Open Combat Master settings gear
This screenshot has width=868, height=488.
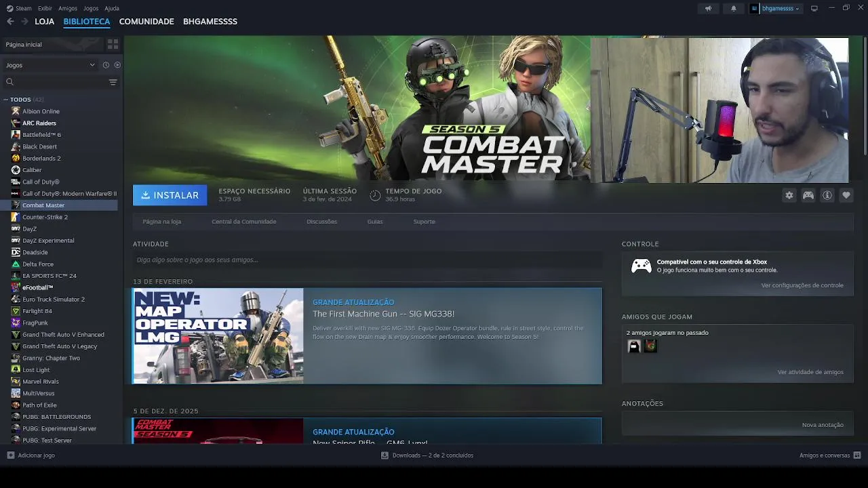tap(789, 195)
